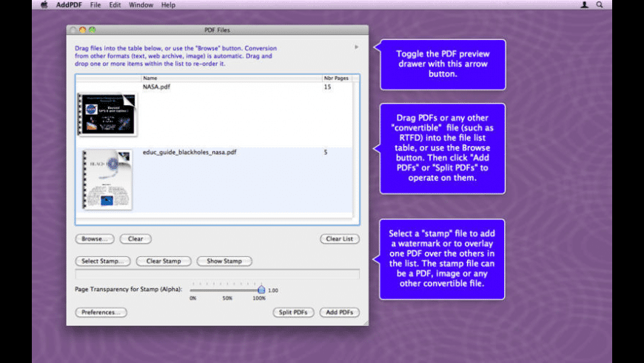Toggle PDF preview drawer arrow
The width and height of the screenshot is (644, 363).
click(x=357, y=47)
